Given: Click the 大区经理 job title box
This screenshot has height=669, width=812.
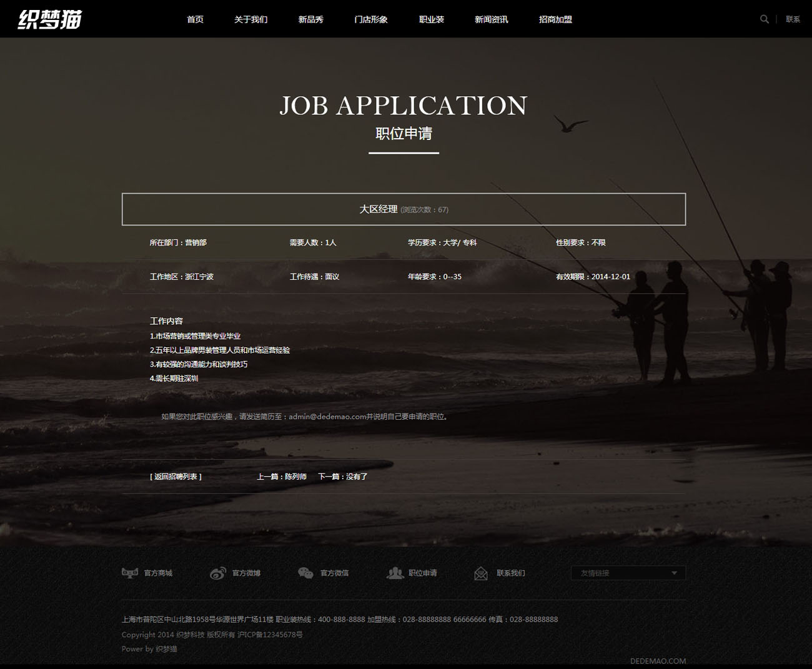Looking at the screenshot, I should coord(404,209).
